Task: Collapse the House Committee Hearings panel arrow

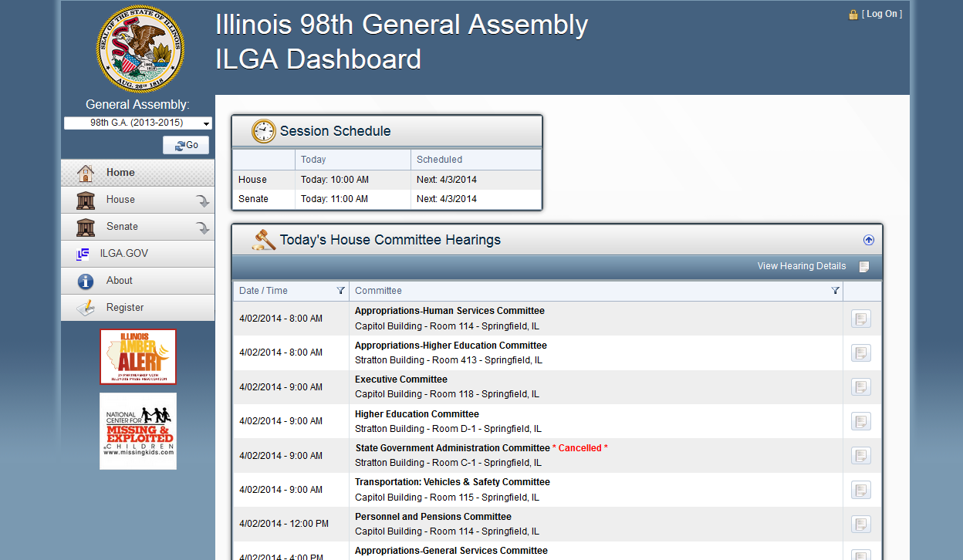Action: [x=869, y=240]
